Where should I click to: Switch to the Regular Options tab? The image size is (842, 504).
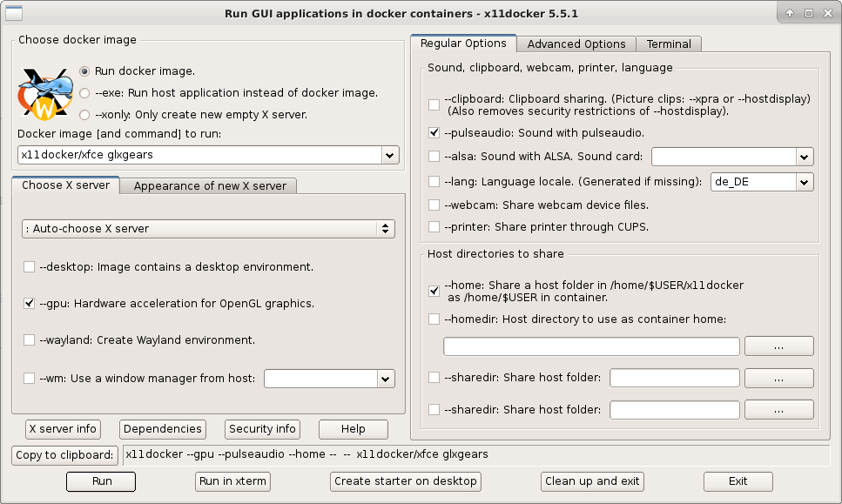[x=463, y=44]
